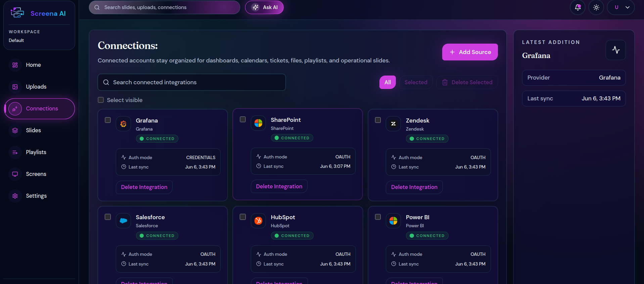
Task: Click the clock icon beside Grafana Last sync
Action: pyautogui.click(x=124, y=167)
